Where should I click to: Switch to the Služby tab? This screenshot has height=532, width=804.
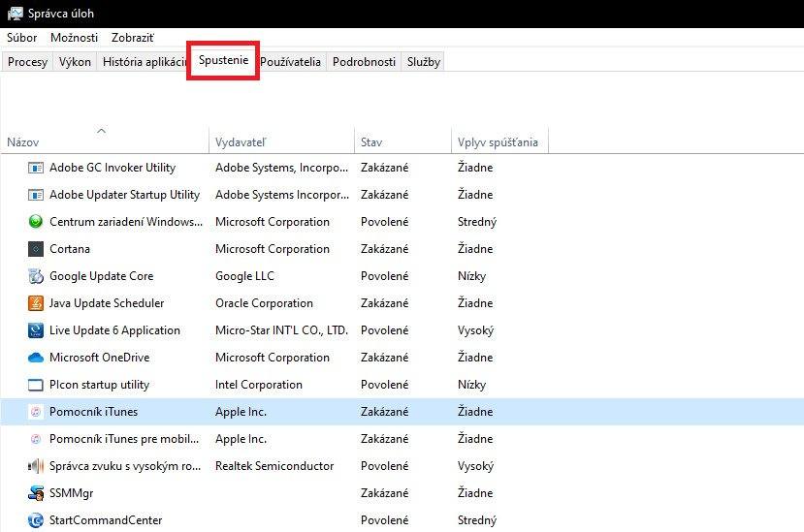(x=424, y=62)
